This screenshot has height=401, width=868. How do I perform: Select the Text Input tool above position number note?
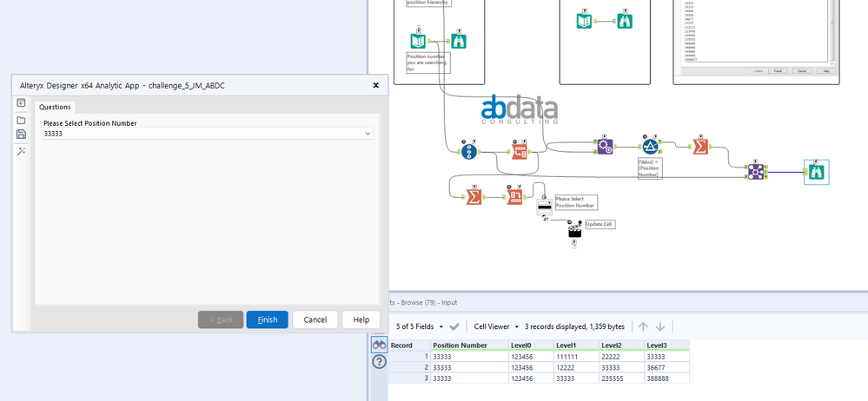(418, 41)
